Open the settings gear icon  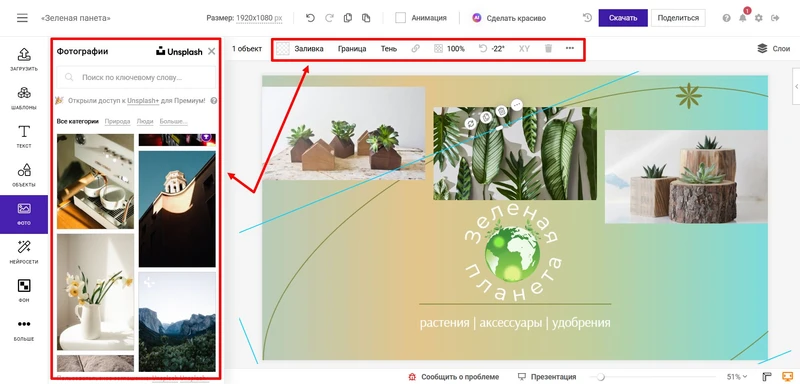pos(759,18)
